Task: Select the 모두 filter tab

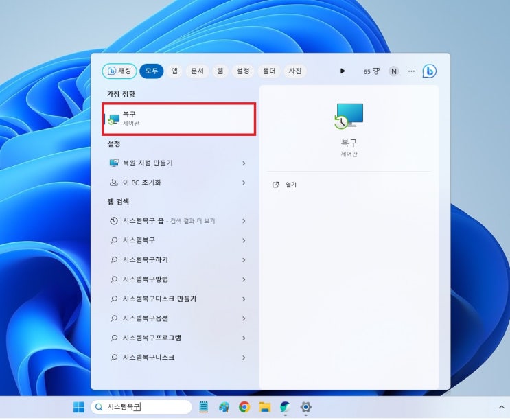Action: pos(151,71)
